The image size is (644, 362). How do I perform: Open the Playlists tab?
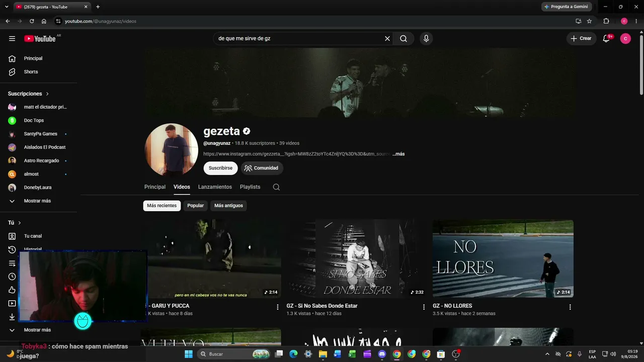pos(250,187)
